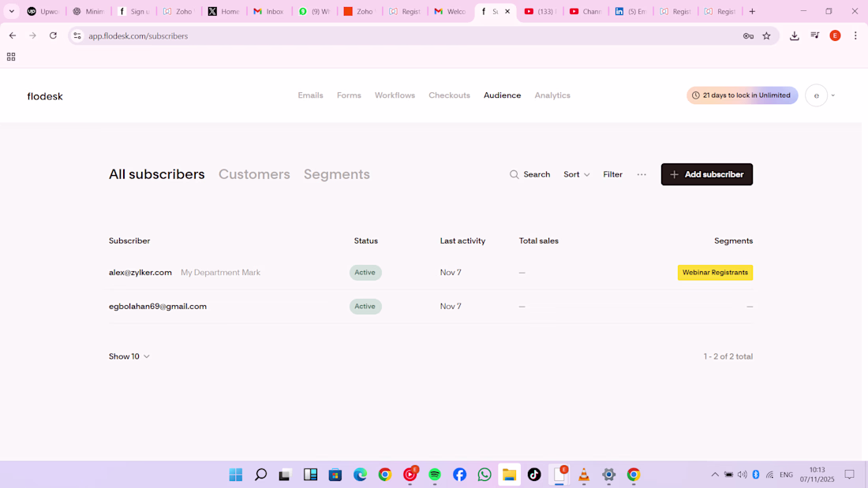Open Chrome three-dot menu
Image resolution: width=868 pixels, height=488 pixels.
[x=855, y=36]
